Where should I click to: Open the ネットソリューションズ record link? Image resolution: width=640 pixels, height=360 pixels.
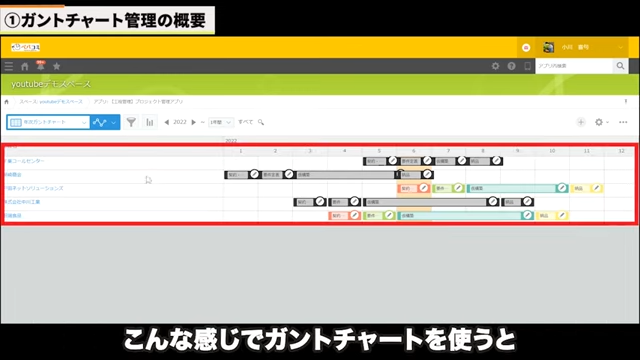[x=34, y=188]
